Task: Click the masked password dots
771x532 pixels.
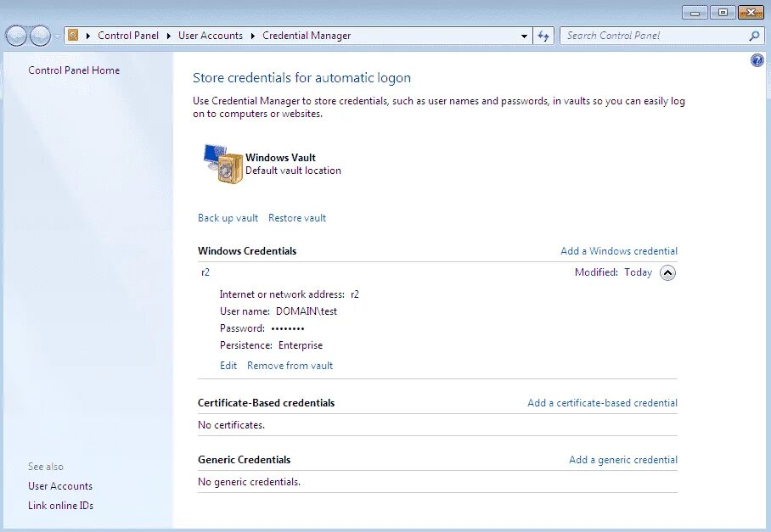Action: click(288, 328)
